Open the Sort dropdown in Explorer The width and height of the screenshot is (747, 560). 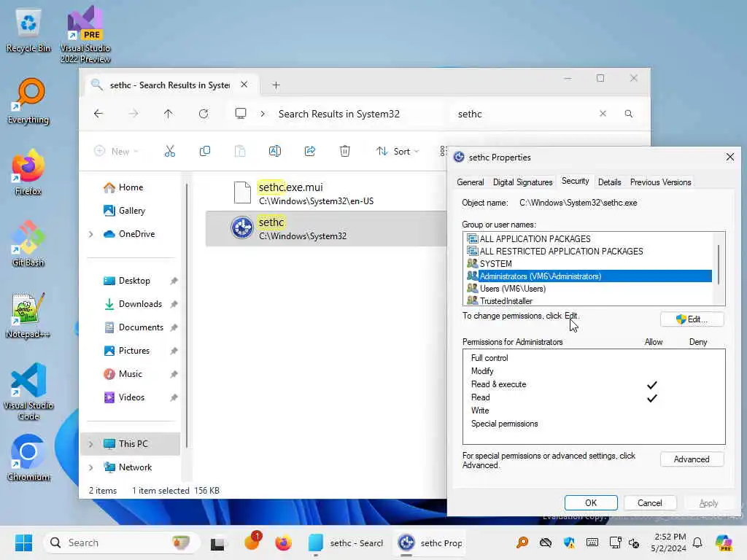[398, 152]
